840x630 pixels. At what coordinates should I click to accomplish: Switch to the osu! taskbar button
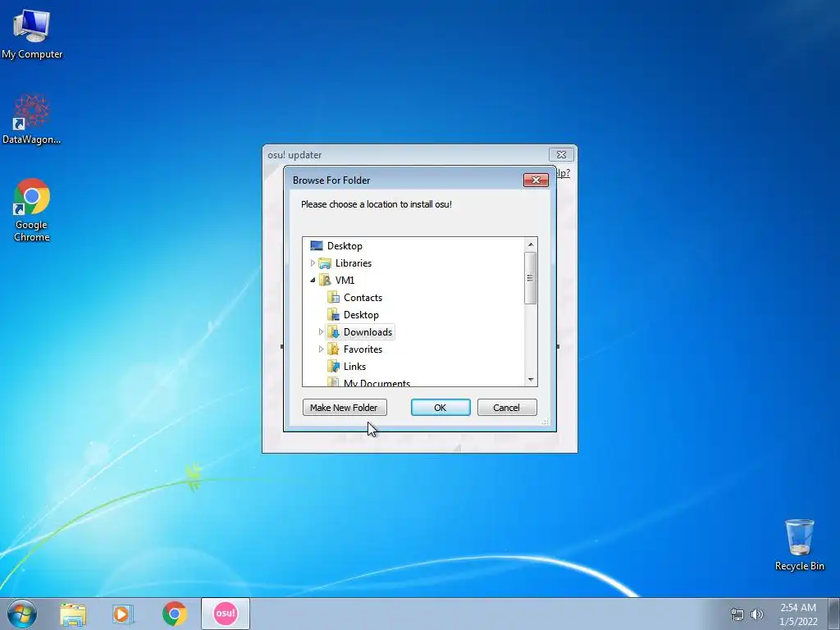click(x=225, y=614)
